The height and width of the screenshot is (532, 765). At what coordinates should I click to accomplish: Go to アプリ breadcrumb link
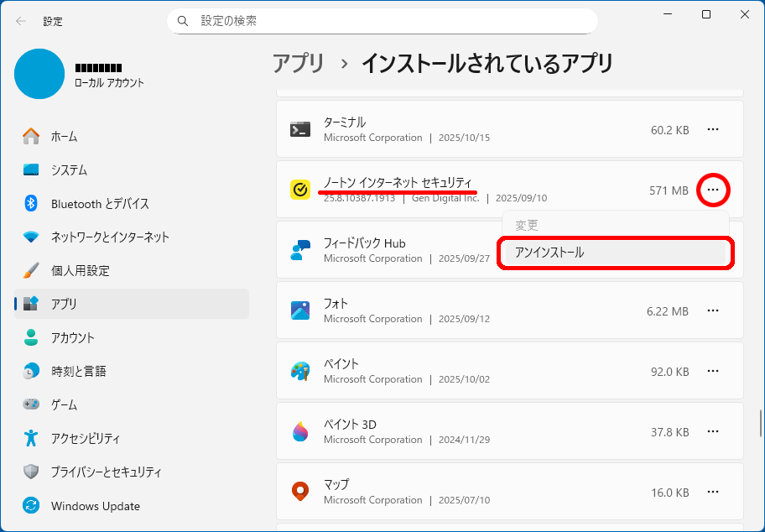click(299, 63)
